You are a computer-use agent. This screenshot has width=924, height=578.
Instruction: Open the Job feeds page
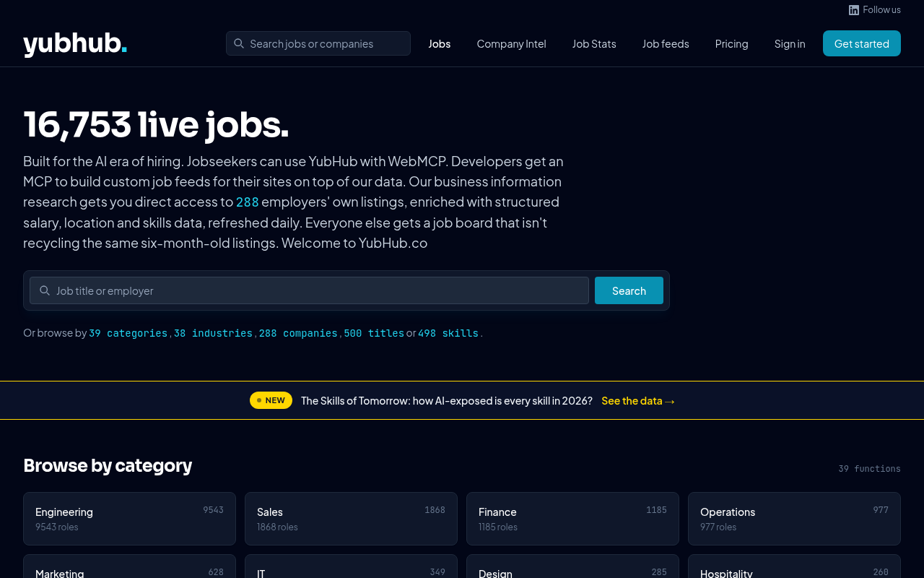coord(666,43)
